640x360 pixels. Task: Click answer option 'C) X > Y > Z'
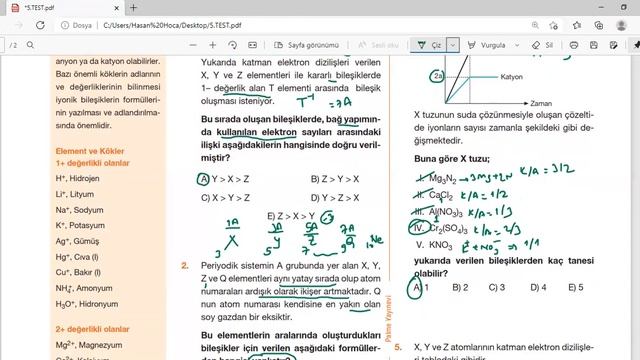click(225, 198)
